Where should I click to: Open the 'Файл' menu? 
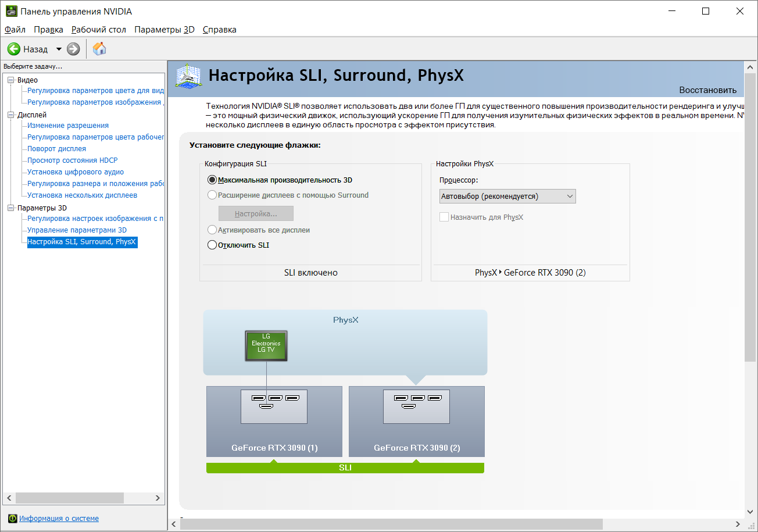coord(15,30)
